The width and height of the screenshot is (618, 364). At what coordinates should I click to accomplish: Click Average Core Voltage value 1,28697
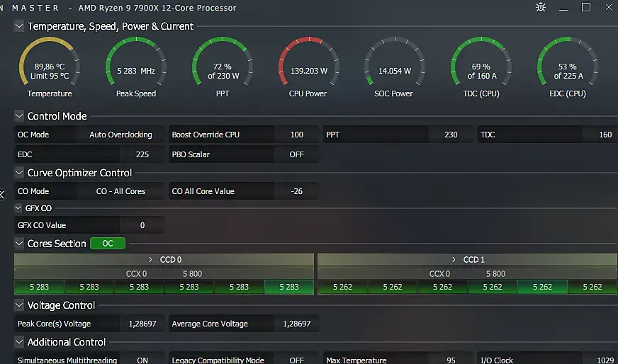pos(296,324)
